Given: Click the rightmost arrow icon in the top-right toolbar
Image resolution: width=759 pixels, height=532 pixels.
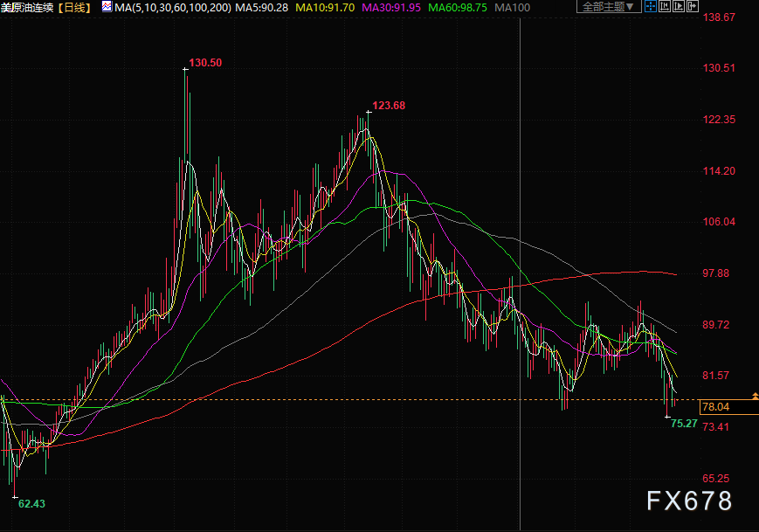Looking at the screenshot, I should pyautogui.click(x=693, y=7).
